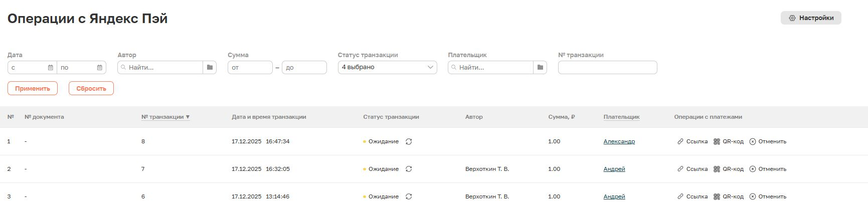Focus the Сумма 'от' input field
Image resolution: width=868 pixels, height=210 pixels.
(x=250, y=68)
